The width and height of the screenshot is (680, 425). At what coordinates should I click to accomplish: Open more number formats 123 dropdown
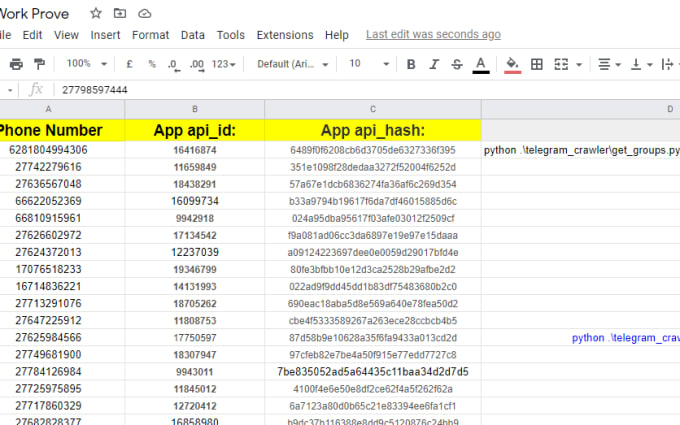pos(223,64)
